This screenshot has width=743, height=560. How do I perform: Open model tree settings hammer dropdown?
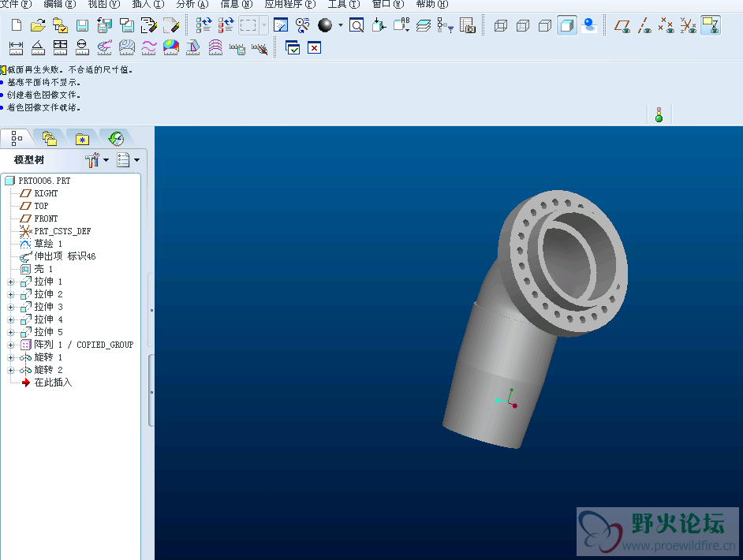point(106,159)
